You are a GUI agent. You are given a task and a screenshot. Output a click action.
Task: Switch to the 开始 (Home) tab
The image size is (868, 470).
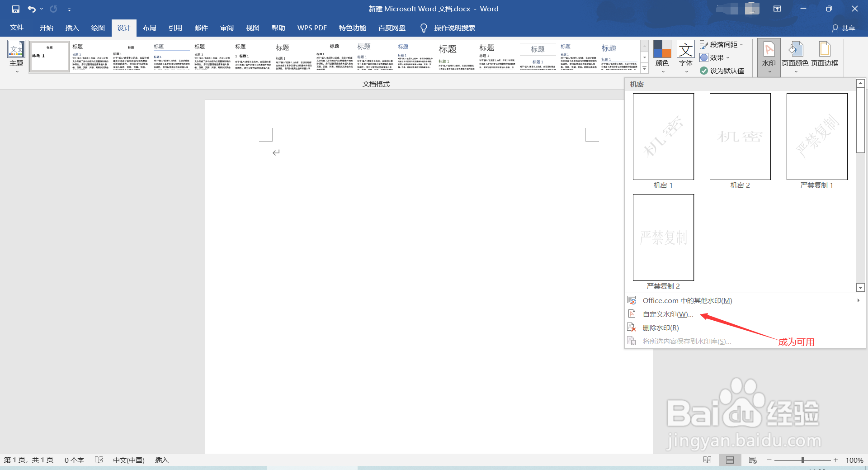pos(47,28)
